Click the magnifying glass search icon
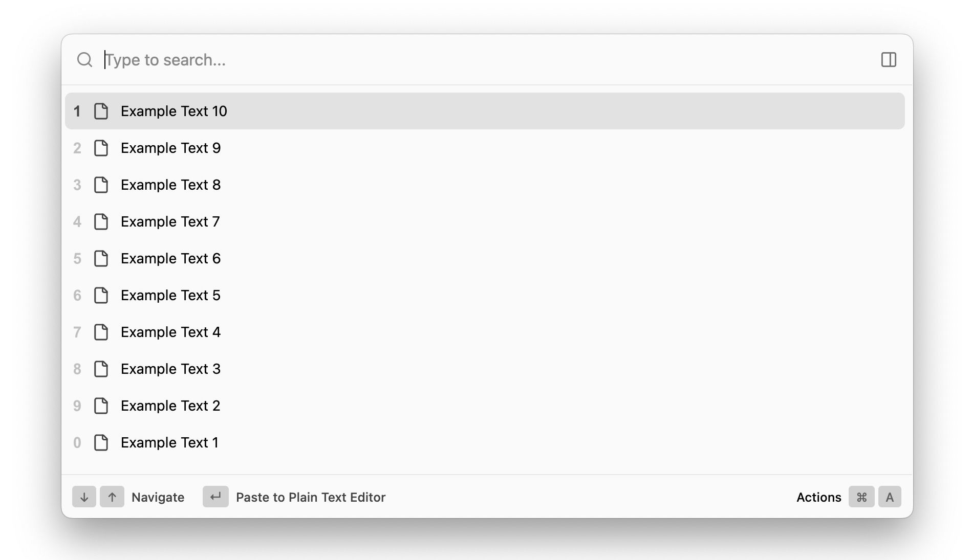 click(x=84, y=60)
